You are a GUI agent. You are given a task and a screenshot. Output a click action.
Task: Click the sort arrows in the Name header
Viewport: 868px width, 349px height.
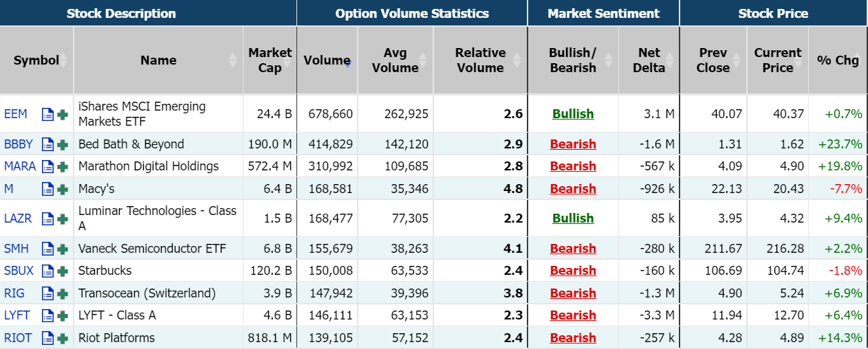[x=232, y=60]
